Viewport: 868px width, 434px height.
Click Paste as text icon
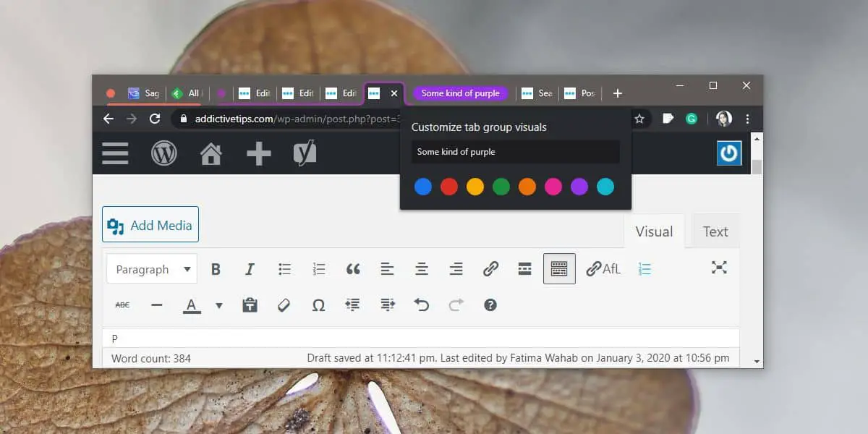coord(250,305)
